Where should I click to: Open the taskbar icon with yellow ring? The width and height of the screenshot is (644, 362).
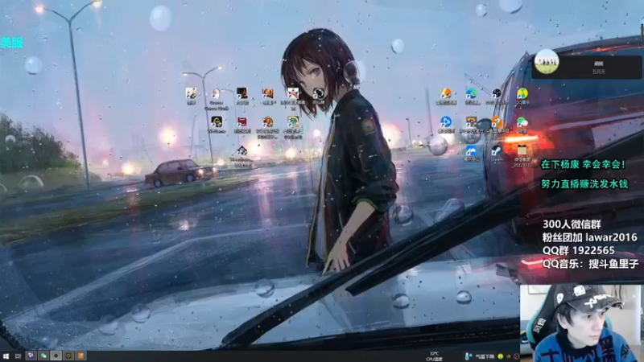pos(68,356)
